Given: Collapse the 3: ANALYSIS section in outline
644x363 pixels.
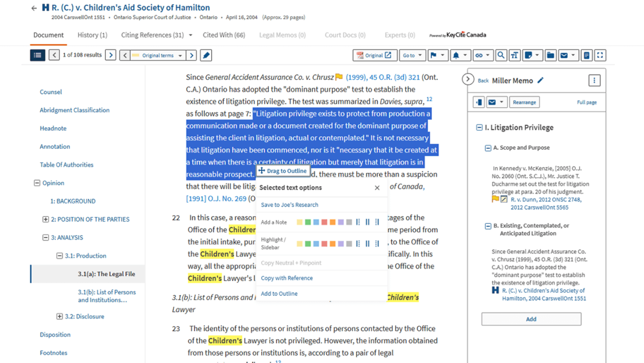Looking at the screenshot, I should click(x=46, y=238).
